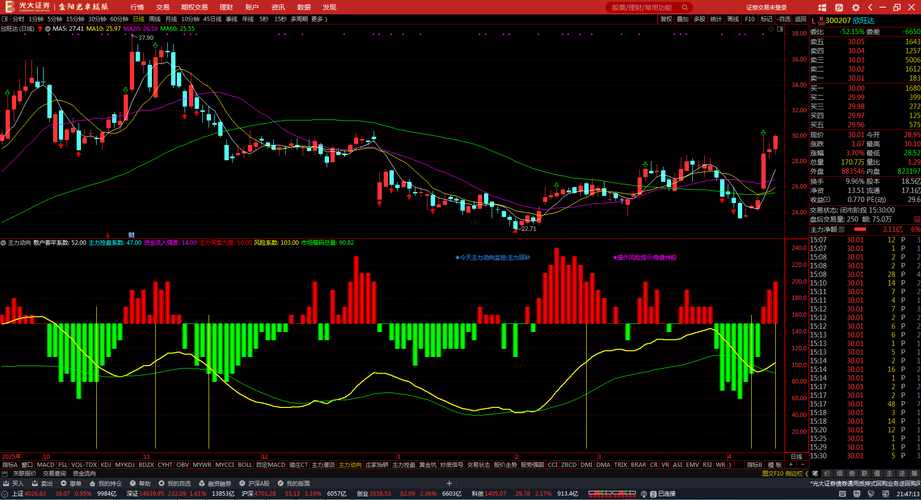Screen dimensions: 921x500
Task: Click 上证 index value in status bar
Action: pyautogui.click(x=36, y=494)
